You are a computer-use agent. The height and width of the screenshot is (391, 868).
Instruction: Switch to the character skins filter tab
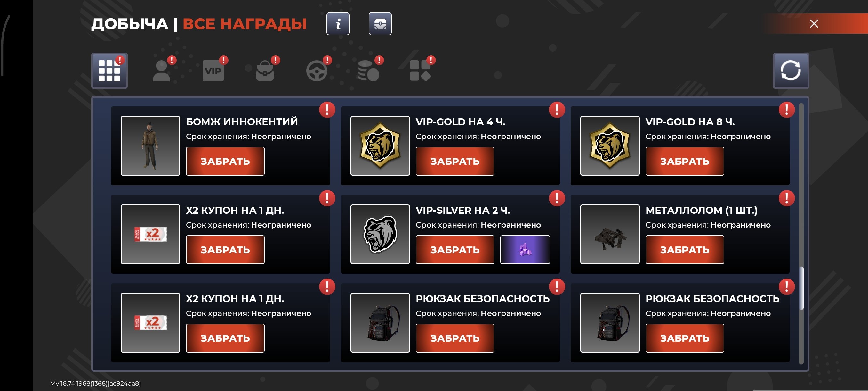162,71
